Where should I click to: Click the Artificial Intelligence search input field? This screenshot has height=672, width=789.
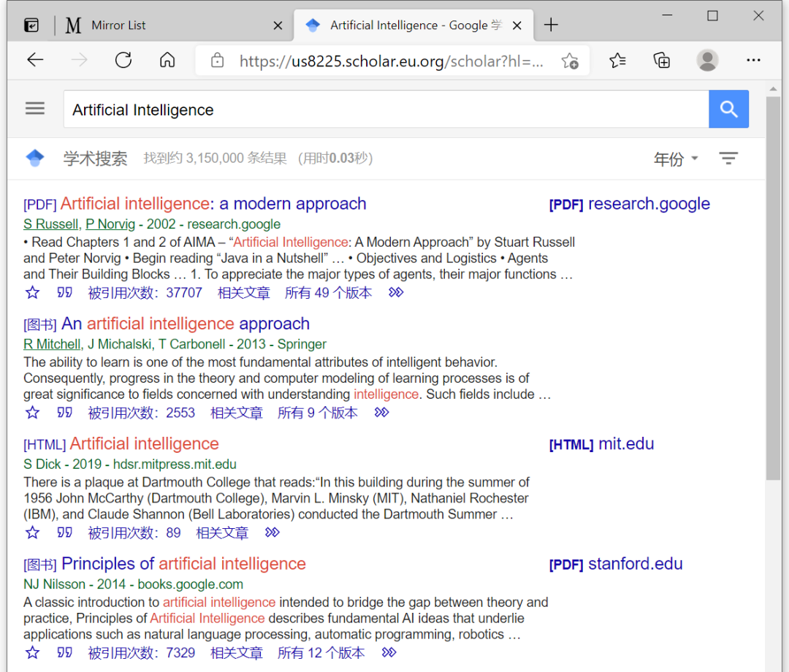[x=386, y=109]
